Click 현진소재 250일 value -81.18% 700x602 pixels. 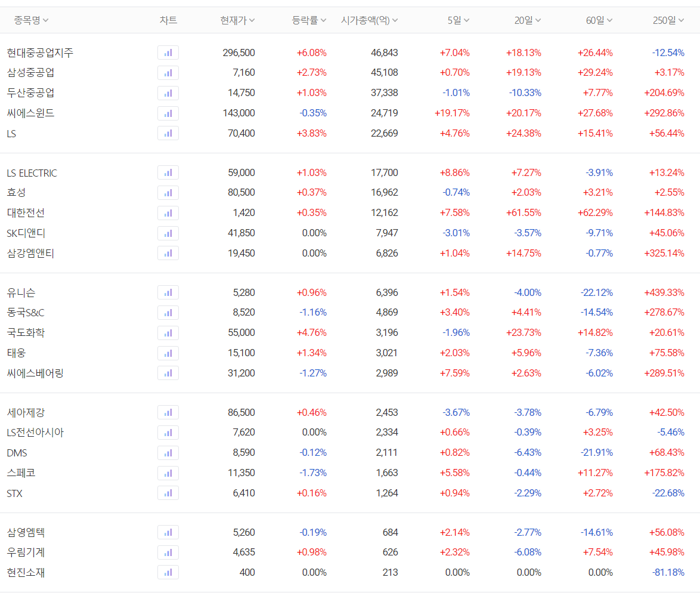click(x=668, y=573)
